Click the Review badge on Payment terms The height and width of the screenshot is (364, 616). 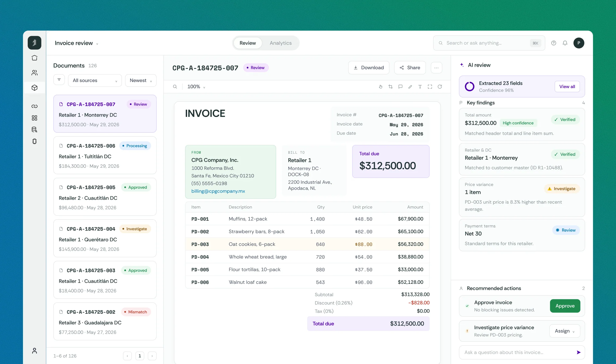[x=566, y=230]
